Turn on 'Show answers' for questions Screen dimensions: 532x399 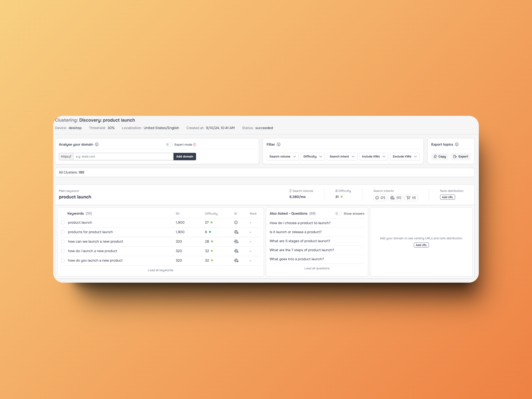tap(339, 213)
